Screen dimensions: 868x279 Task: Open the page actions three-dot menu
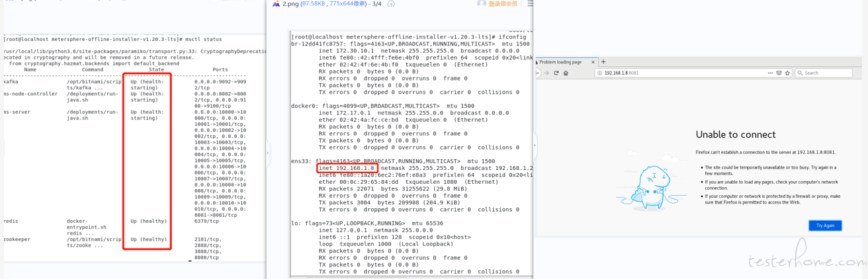click(x=770, y=73)
